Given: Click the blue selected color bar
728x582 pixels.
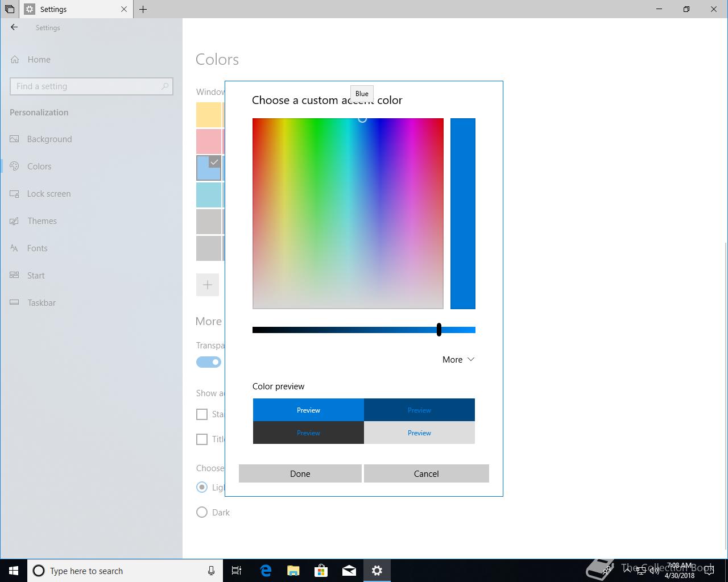Looking at the screenshot, I should pos(463,214).
